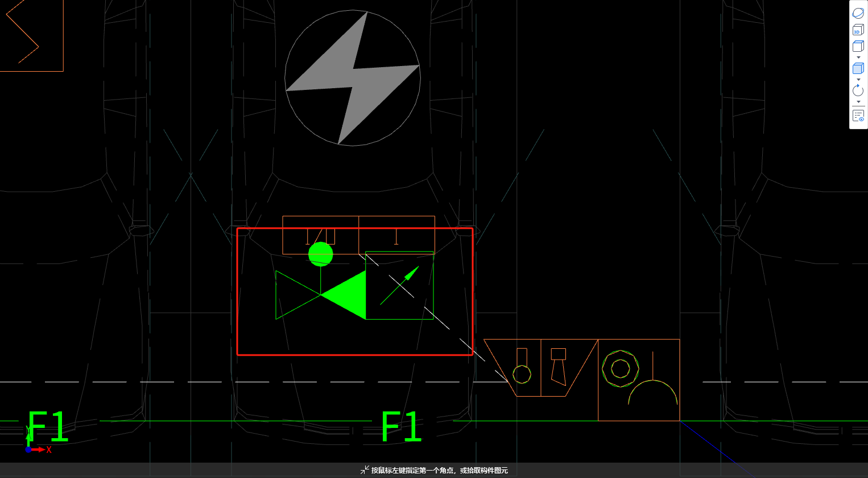Click the rotate view icon
Viewport: 868px width, 478px height.
[858, 90]
